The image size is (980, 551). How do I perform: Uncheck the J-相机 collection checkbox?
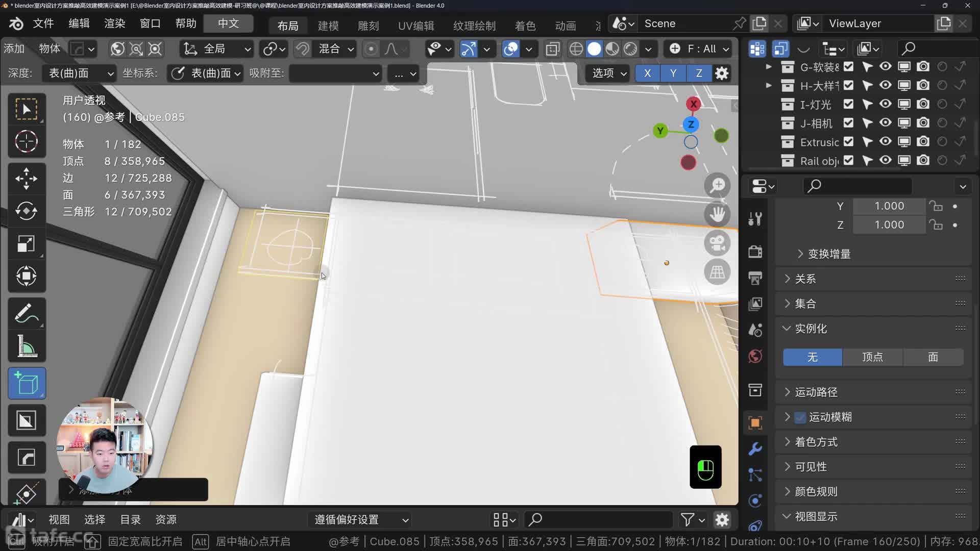tap(848, 123)
